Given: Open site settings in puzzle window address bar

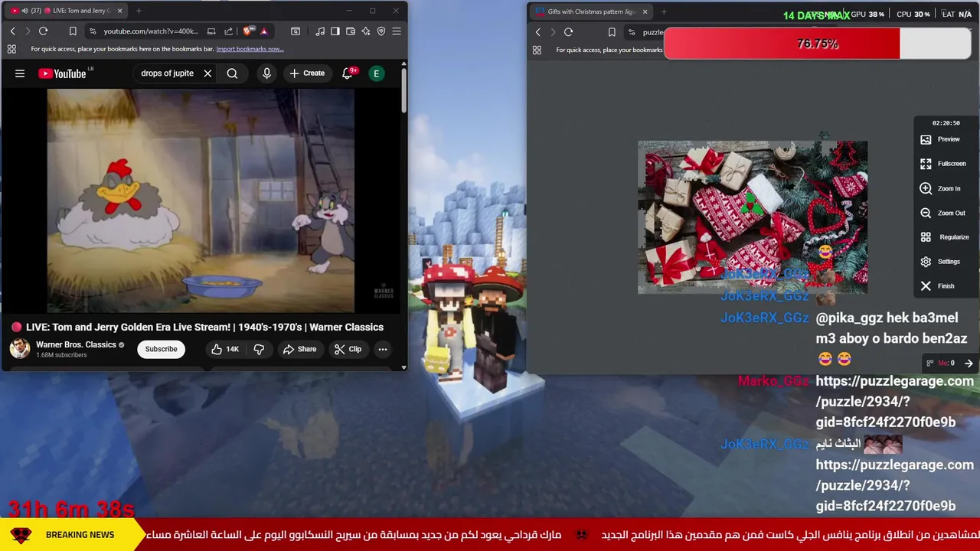Looking at the screenshot, I should click(x=632, y=32).
